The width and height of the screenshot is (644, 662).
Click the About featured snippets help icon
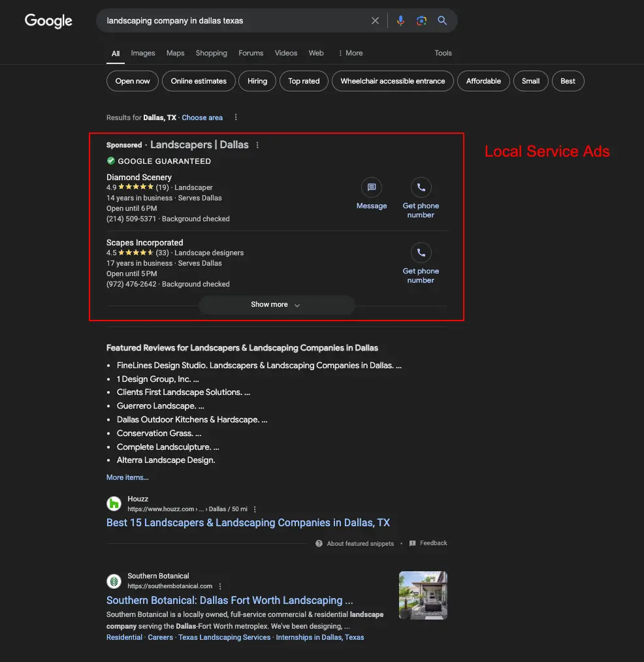319,543
